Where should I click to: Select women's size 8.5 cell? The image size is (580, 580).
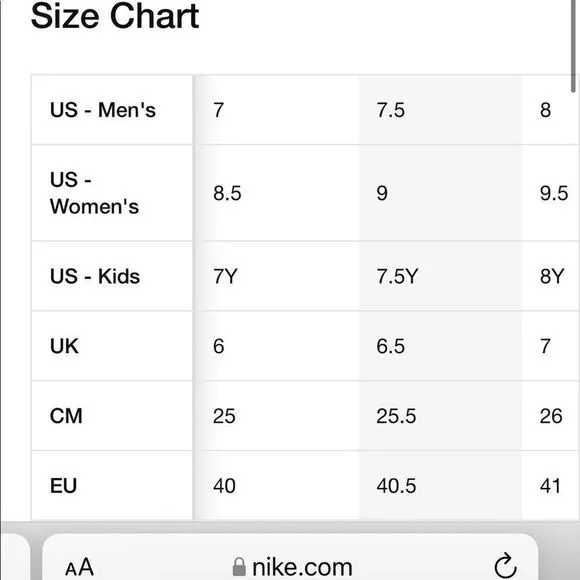pos(276,193)
